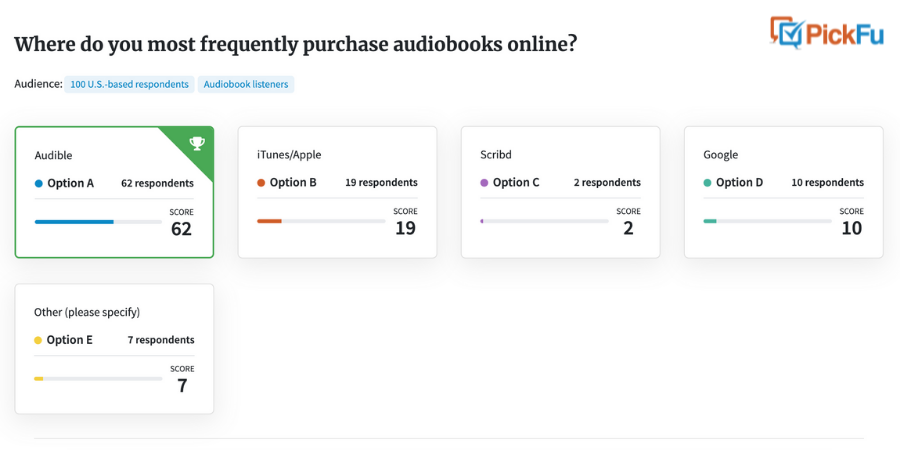The height and width of the screenshot is (450, 900).
Task: Open the Other (please specify) card
Action: [114, 349]
